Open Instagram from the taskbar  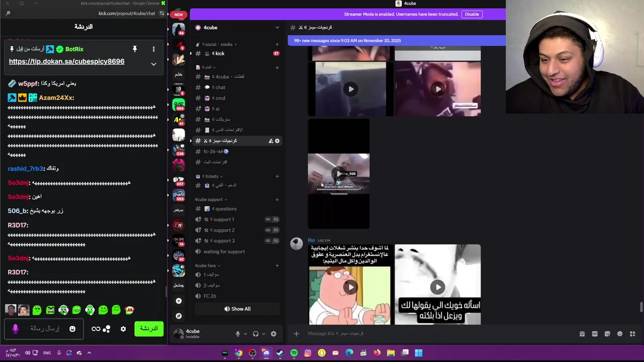pyautogui.click(x=308, y=353)
